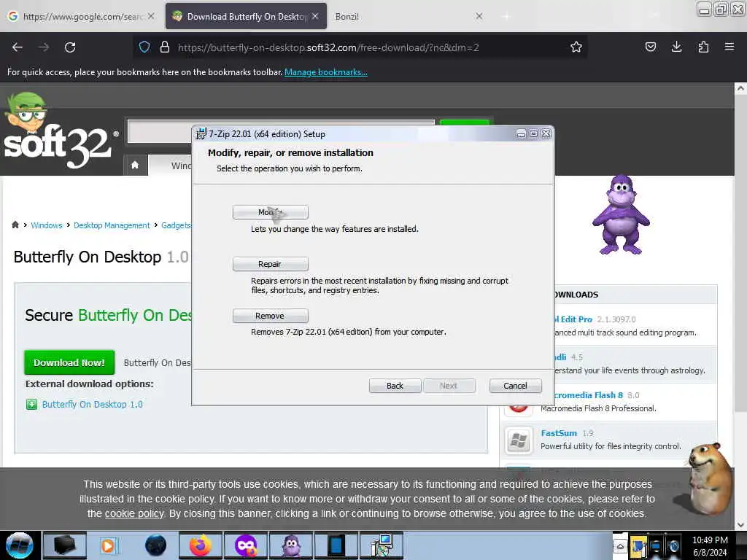
Task: Reload the current browser page
Action: coord(70,47)
